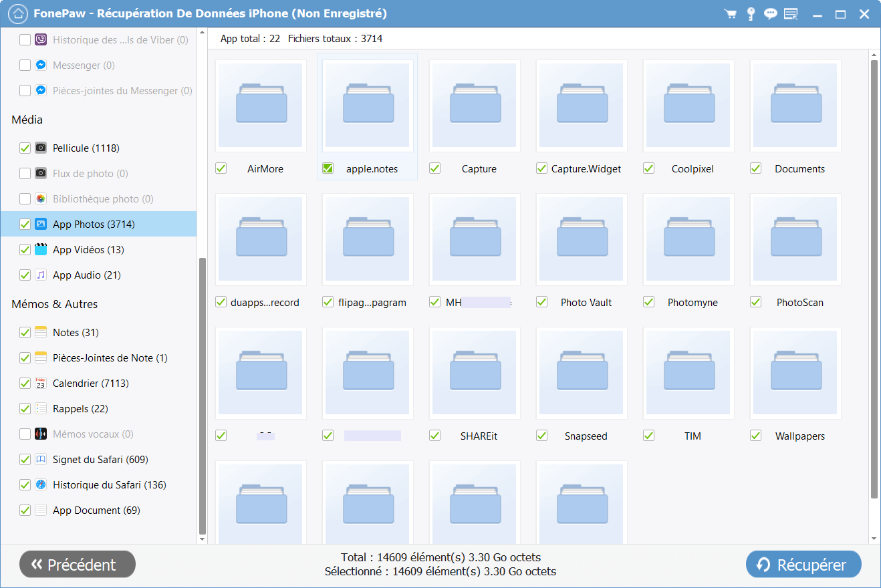Open the chat feedback bubble icon
Screen dimensions: 881x588
click(x=771, y=14)
